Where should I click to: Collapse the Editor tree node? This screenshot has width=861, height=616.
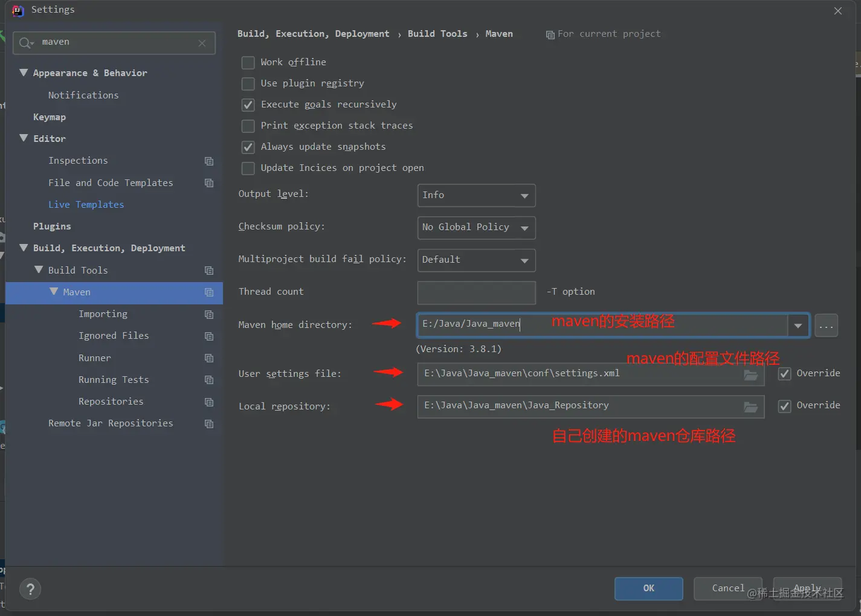pos(24,138)
